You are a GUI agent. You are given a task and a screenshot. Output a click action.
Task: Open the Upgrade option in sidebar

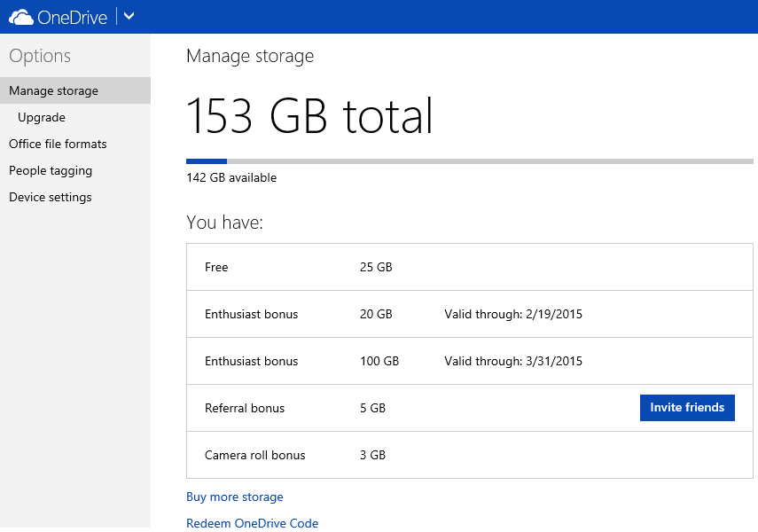[x=42, y=117]
